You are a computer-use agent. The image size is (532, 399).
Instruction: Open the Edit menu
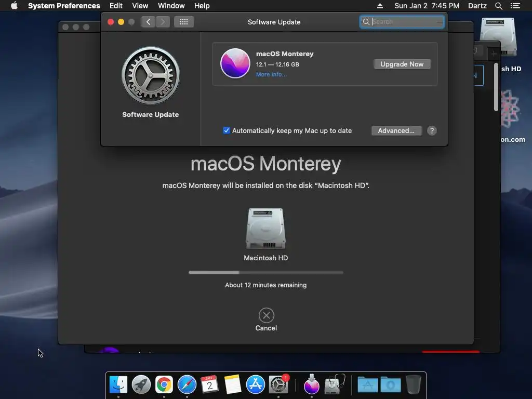116,6
